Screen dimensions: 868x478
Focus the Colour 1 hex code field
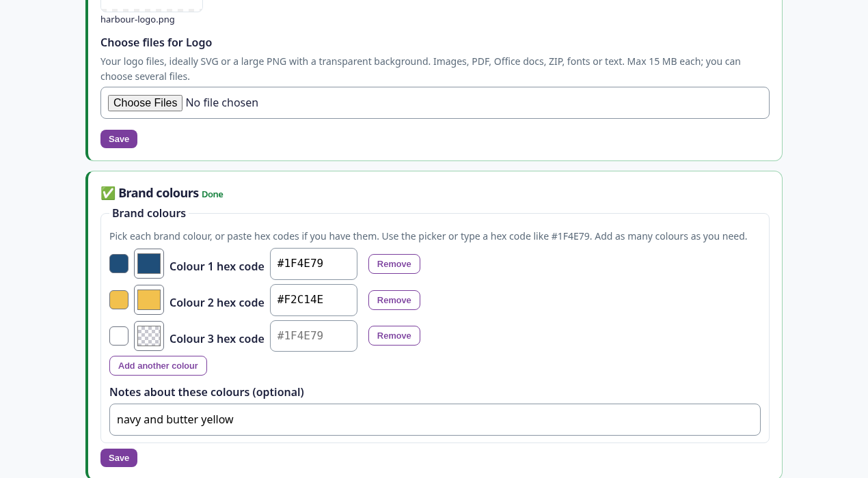[314, 264]
